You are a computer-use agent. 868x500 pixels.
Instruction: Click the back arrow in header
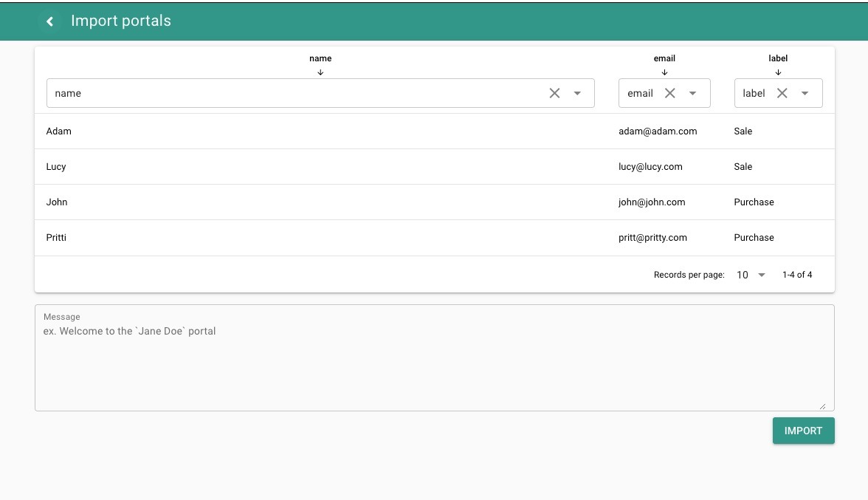coord(50,21)
